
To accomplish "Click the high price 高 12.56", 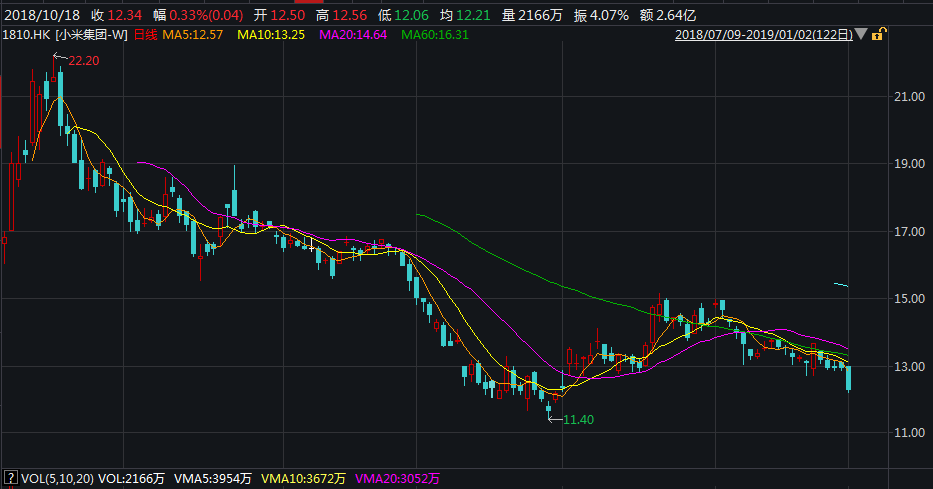I will click(342, 15).
